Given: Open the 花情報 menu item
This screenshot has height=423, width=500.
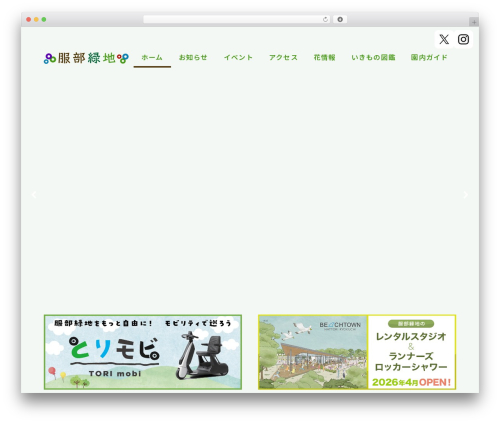Looking at the screenshot, I should (x=324, y=58).
